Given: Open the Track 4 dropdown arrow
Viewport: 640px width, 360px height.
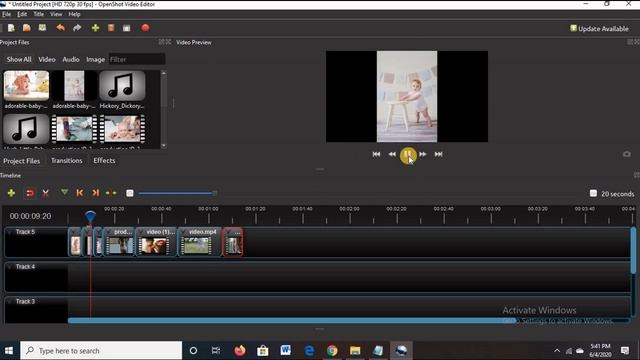Looking at the screenshot, I should (x=10, y=267).
